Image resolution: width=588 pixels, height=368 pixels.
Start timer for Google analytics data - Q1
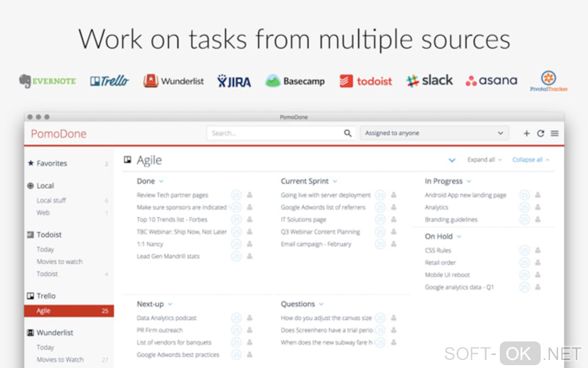pos(524,287)
